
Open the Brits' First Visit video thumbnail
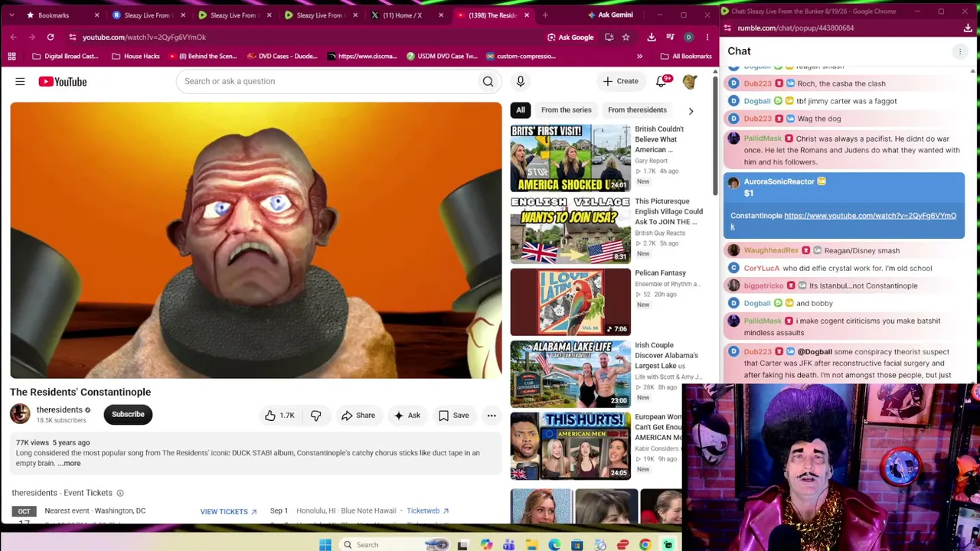[x=570, y=158]
